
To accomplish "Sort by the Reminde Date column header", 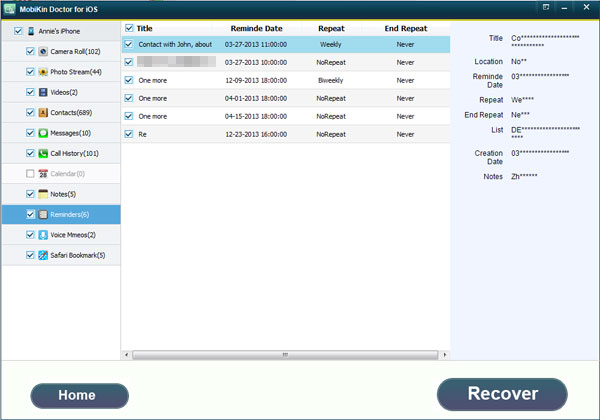I will pyautogui.click(x=251, y=29).
